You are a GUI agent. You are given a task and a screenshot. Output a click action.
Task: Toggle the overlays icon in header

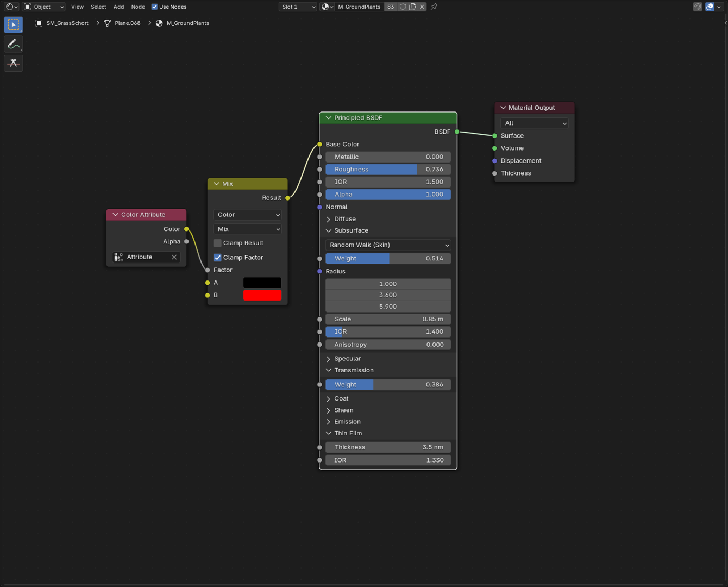710,7
